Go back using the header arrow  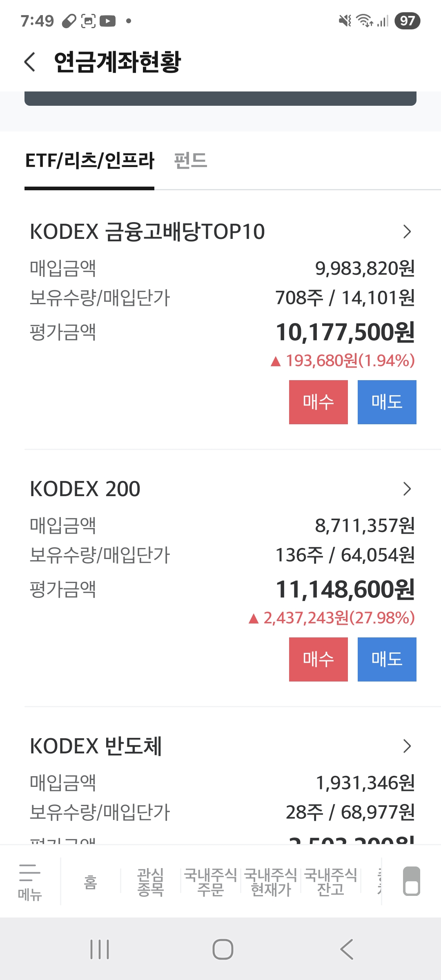pos(30,62)
